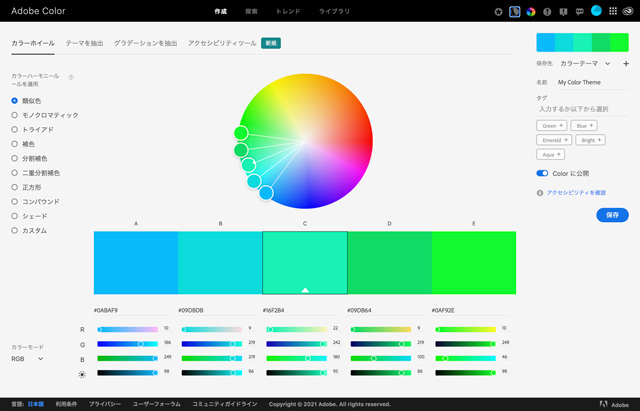Select the topmost green handle on the color wheel
This screenshot has height=411, width=640.
click(x=241, y=133)
